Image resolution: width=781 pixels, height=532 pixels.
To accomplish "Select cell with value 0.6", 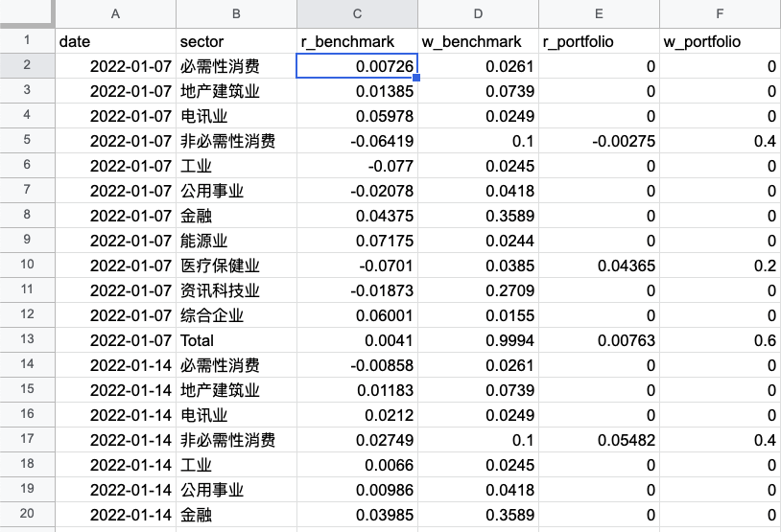I will (721, 340).
